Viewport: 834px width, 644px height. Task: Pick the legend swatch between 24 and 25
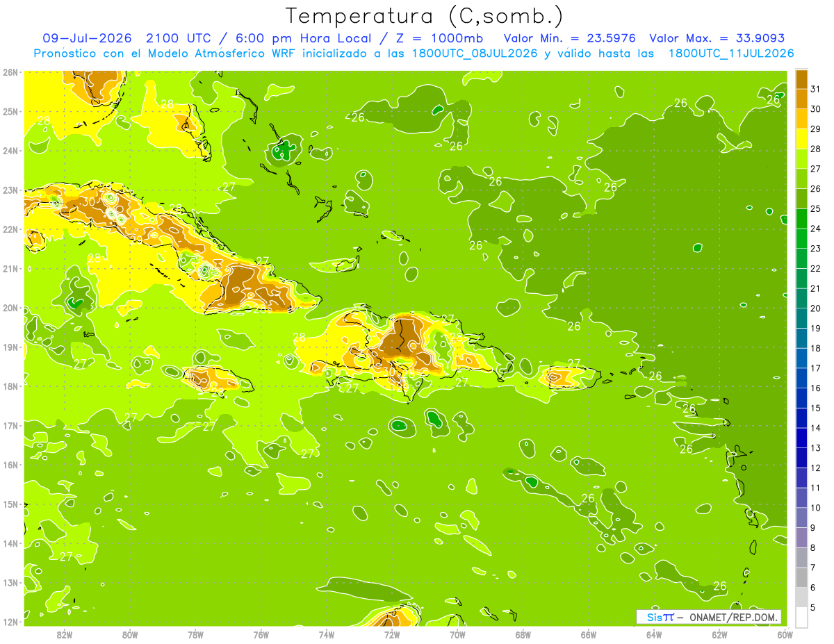[801, 218]
